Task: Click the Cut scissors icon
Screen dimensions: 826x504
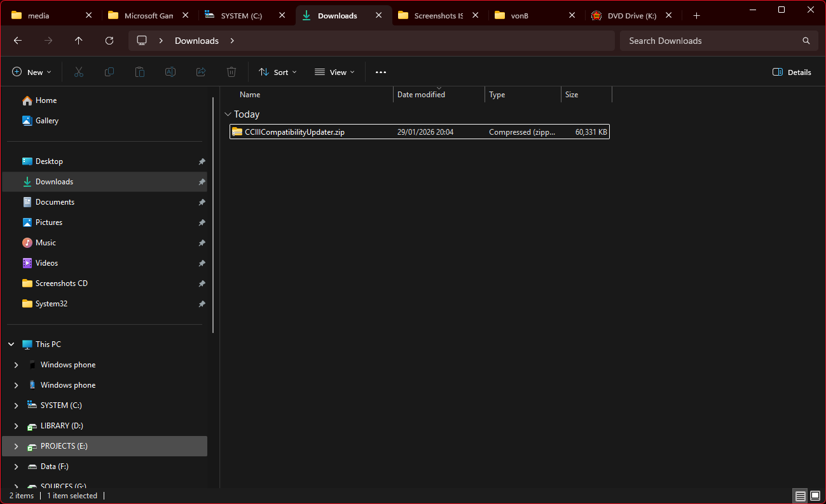Action: point(79,72)
